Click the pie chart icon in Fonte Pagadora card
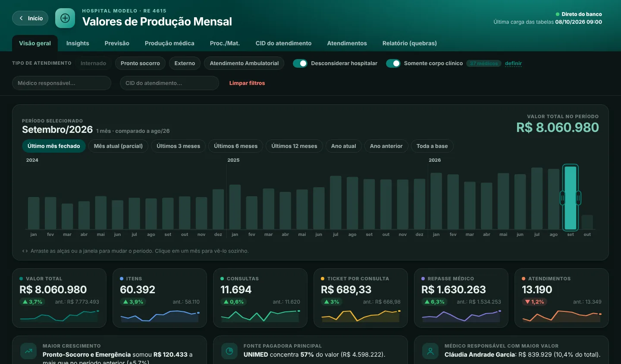This screenshot has width=621, height=364. pos(229,351)
